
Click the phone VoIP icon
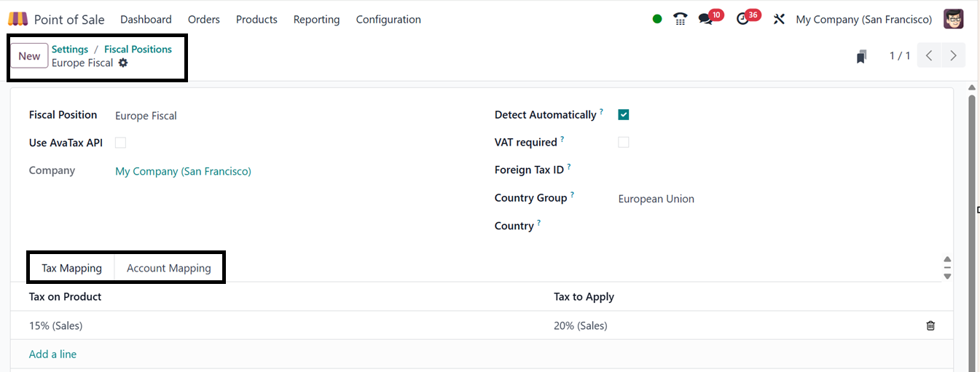click(681, 20)
